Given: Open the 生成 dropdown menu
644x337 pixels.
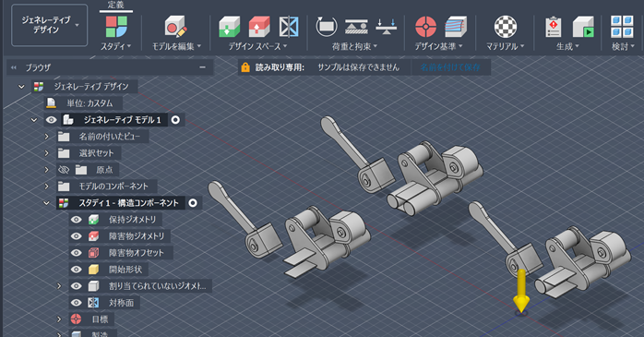Looking at the screenshot, I should (x=567, y=46).
